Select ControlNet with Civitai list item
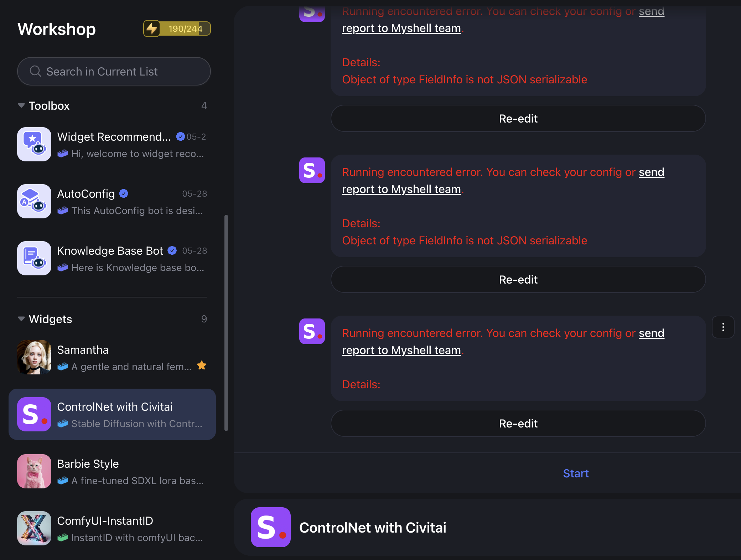The height and width of the screenshot is (560, 741). coord(112,414)
